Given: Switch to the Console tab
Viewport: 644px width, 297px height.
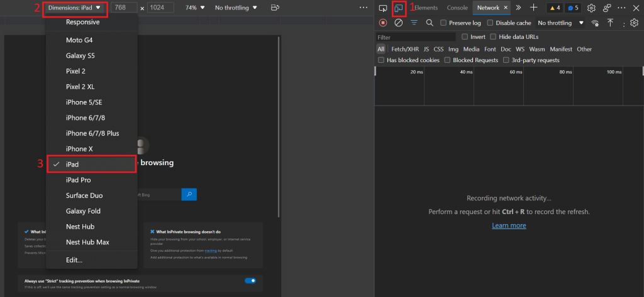Looking at the screenshot, I should point(457,8).
